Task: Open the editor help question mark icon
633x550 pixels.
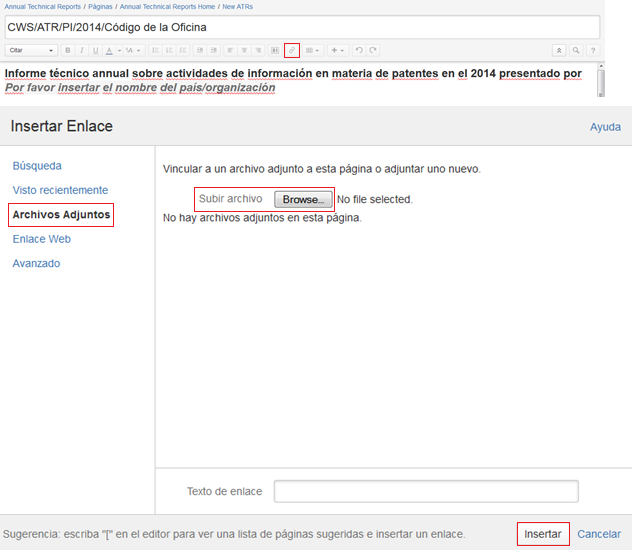Action: click(x=593, y=50)
